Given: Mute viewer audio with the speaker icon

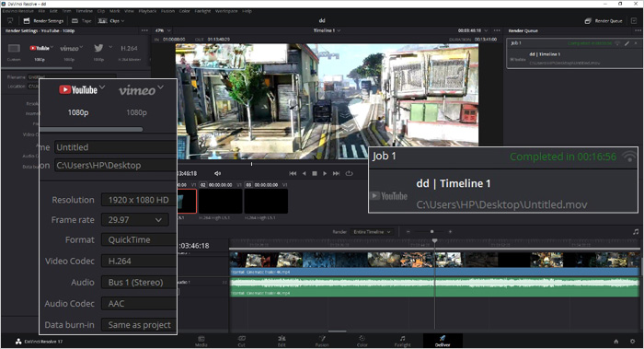Looking at the screenshot, I should coord(218,173).
